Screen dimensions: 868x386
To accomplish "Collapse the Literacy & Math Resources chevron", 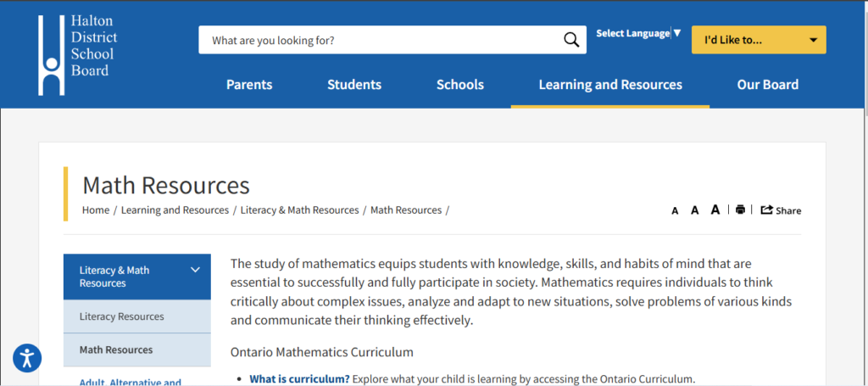I will point(195,270).
